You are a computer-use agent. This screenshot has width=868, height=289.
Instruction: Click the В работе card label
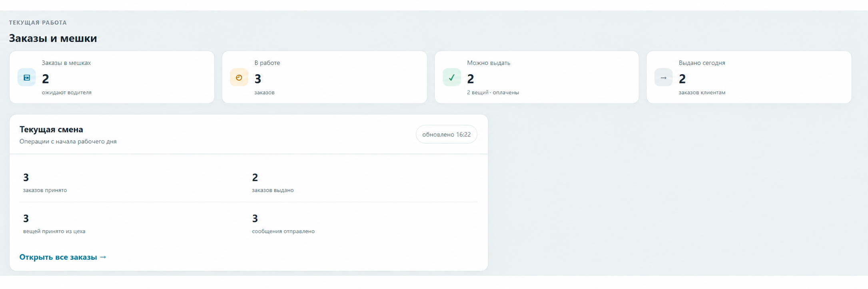(267, 63)
